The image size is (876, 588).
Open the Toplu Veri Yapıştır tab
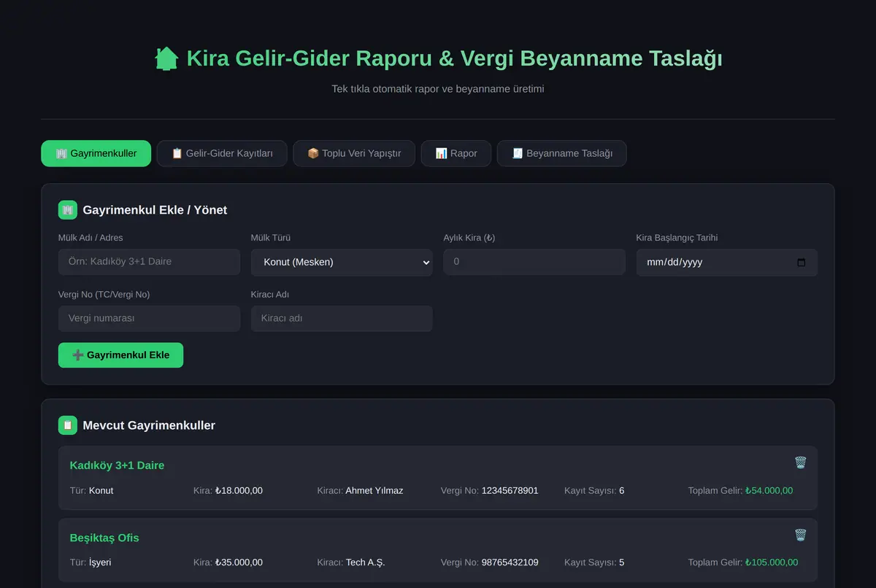(354, 153)
